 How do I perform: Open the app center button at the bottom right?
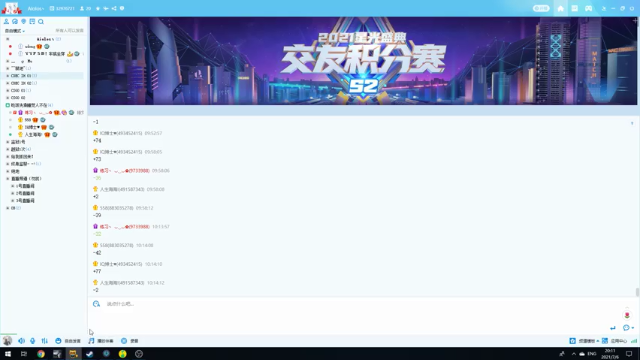[615, 341]
